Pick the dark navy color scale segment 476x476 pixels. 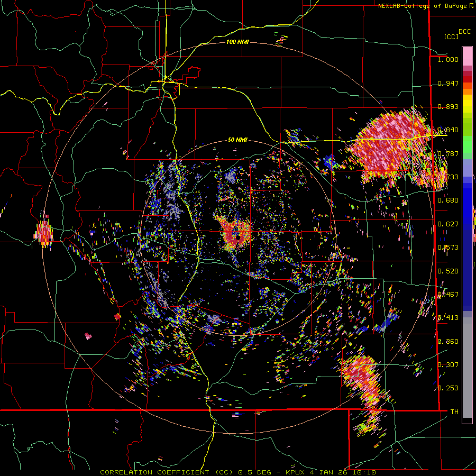(467, 269)
